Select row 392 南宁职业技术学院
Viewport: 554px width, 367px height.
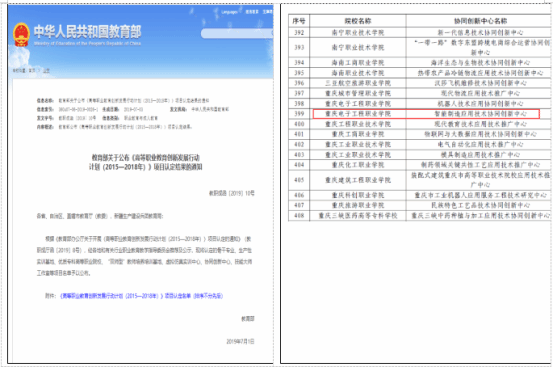tap(419, 32)
